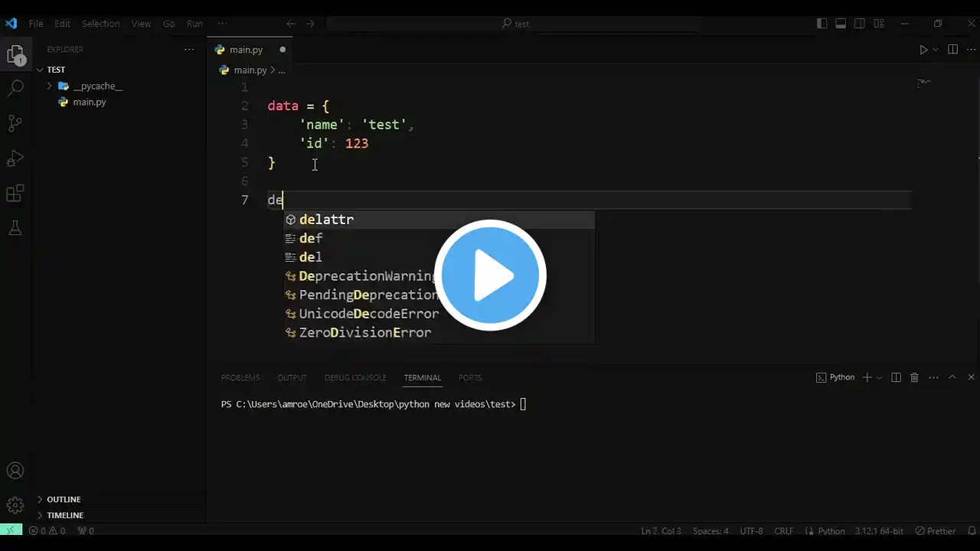Create a new terminal with the plus icon

tap(867, 377)
